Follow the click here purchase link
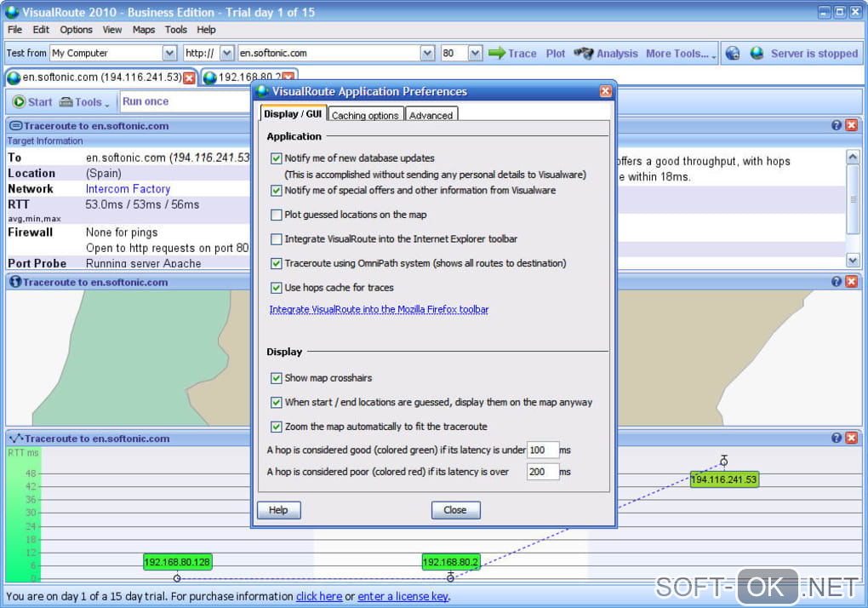868x608 pixels. (319, 596)
